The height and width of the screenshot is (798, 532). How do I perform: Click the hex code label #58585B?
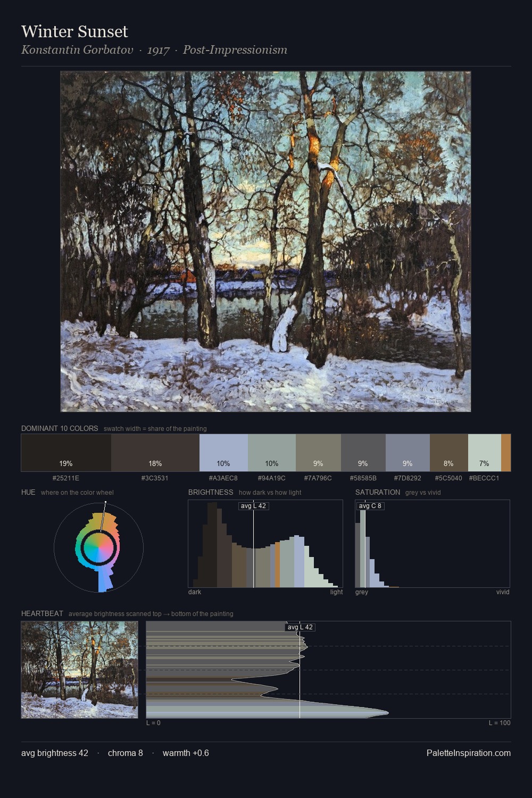point(363,478)
